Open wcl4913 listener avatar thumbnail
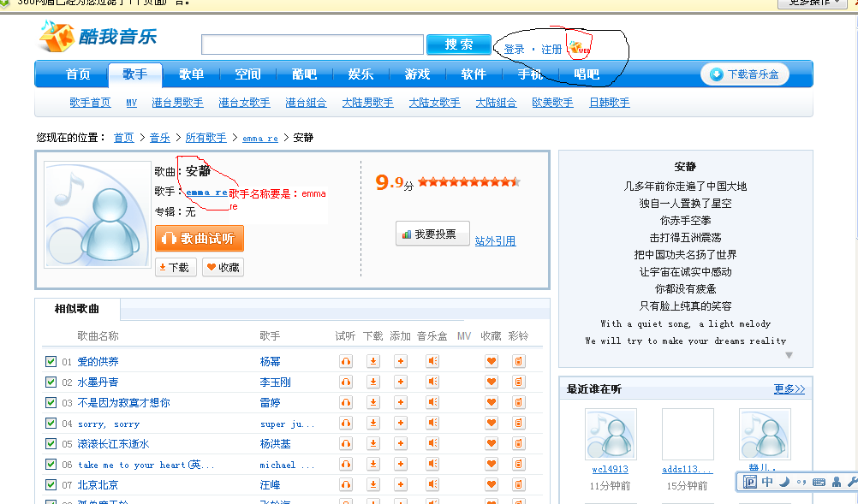This screenshot has width=858, height=504. pos(611,434)
